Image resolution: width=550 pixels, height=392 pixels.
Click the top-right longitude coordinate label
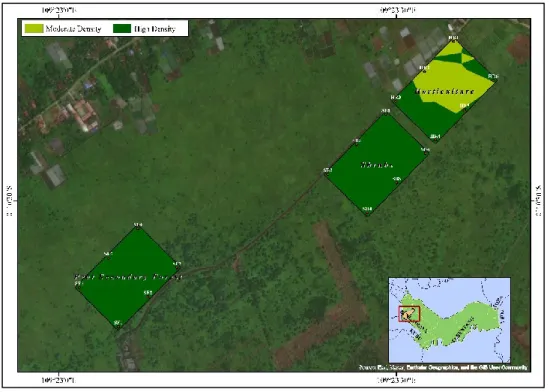(x=397, y=10)
